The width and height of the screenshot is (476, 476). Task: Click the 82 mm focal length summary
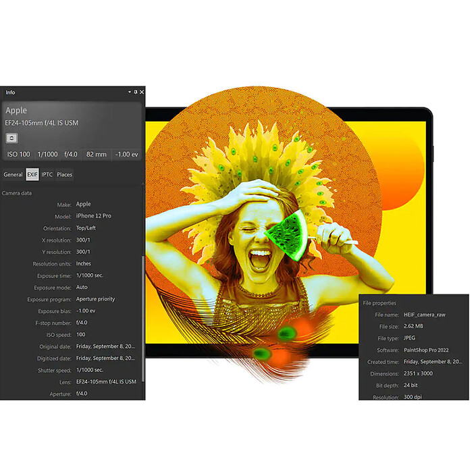pyautogui.click(x=97, y=155)
